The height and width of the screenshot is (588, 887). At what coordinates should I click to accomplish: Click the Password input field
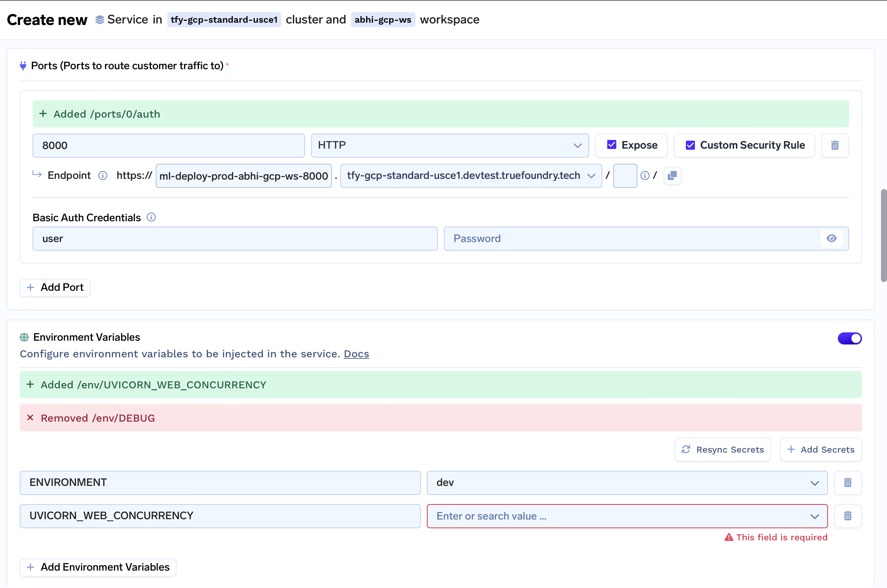(631, 238)
